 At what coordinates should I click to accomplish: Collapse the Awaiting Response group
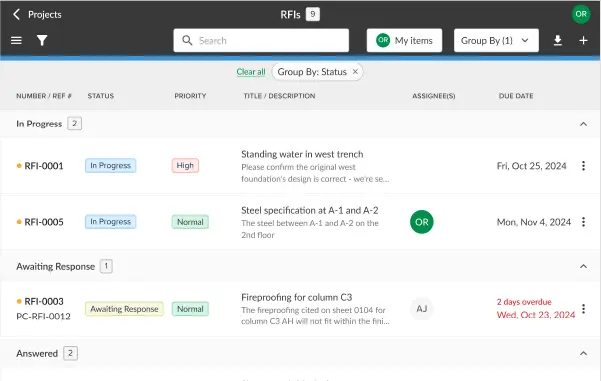point(583,266)
